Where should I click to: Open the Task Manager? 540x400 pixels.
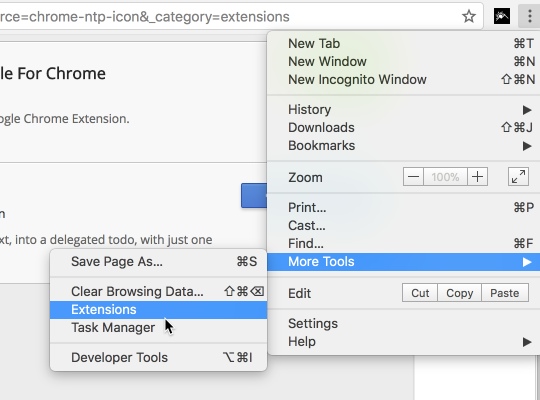click(x=158, y=328)
